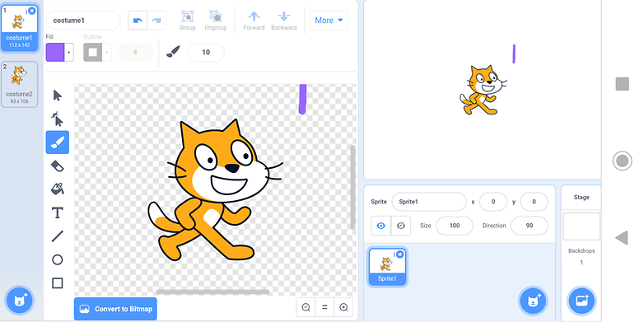
Task: Open the Stage panel
Action: coord(581,197)
